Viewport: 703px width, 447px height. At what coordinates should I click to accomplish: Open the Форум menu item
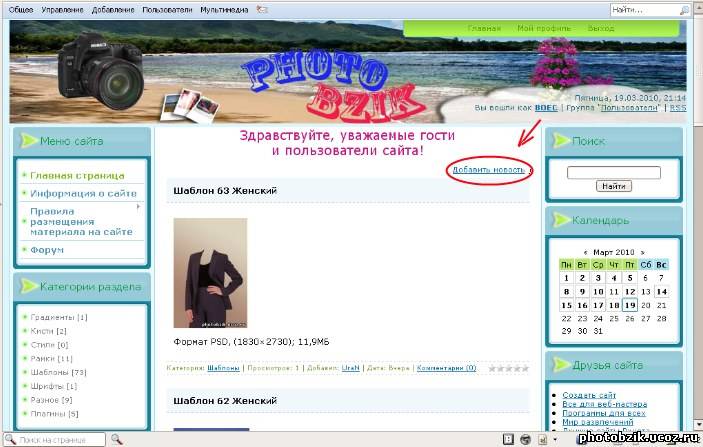point(47,250)
